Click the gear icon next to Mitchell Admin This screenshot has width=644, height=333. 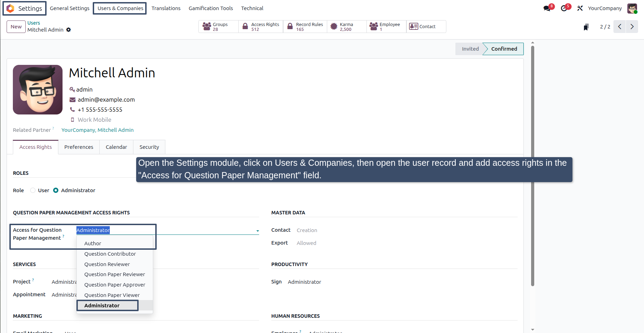pyautogui.click(x=68, y=30)
